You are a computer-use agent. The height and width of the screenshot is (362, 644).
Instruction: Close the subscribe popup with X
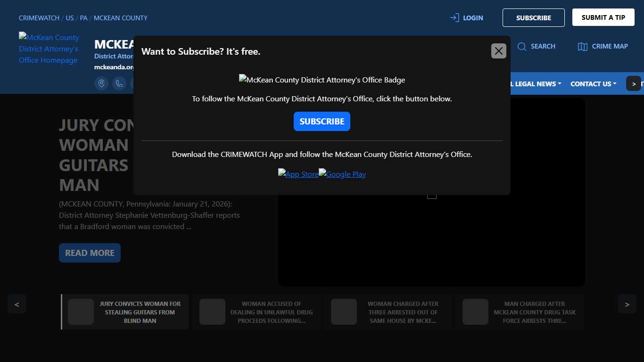pyautogui.click(x=498, y=51)
